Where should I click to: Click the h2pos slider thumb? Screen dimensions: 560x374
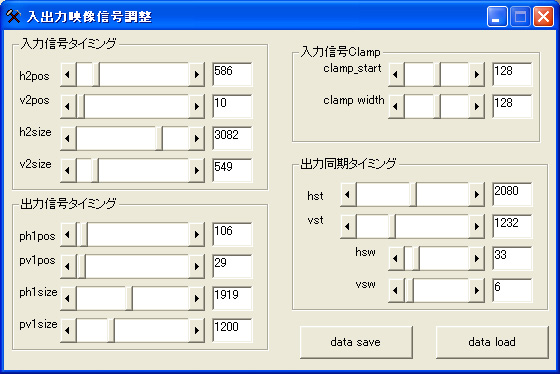[x=96, y=74]
